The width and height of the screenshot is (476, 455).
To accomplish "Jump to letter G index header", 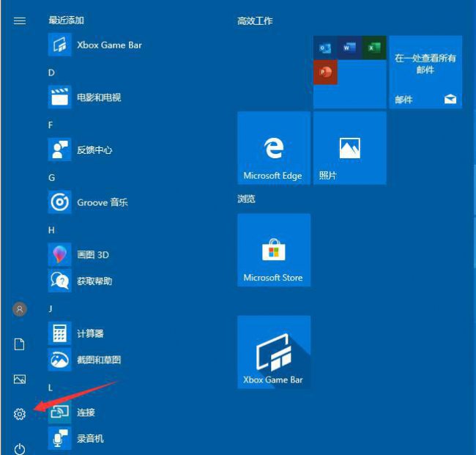I will [51, 177].
